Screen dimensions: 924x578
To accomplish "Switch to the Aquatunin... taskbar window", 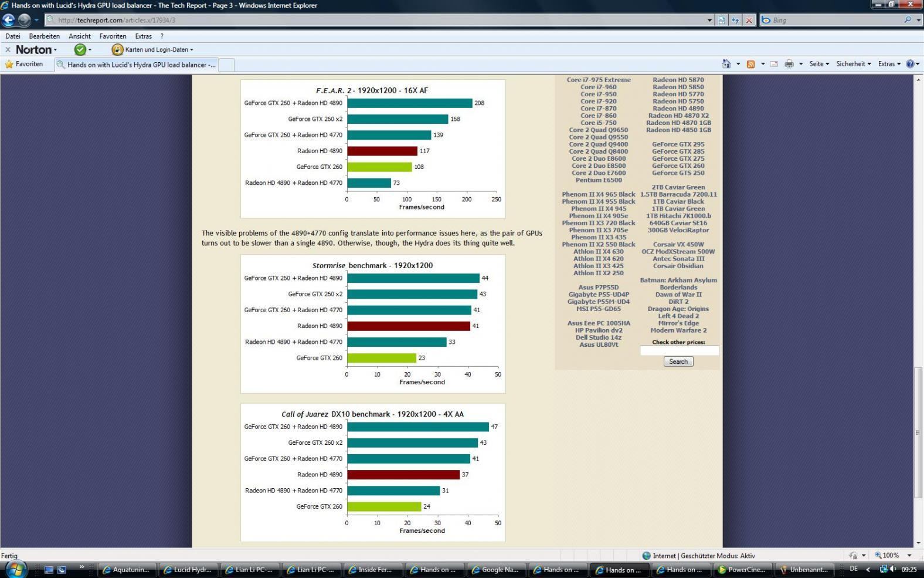I will pyautogui.click(x=127, y=569).
